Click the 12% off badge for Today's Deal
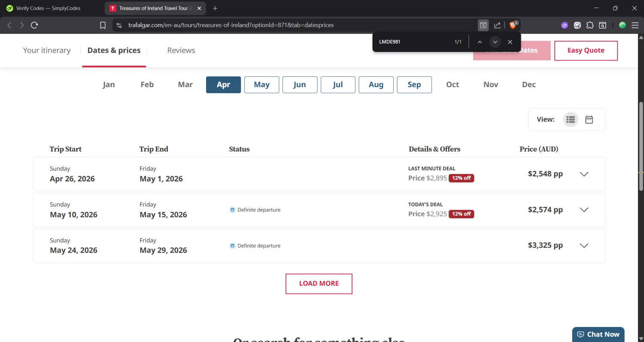This screenshot has height=342, width=644. point(461,214)
